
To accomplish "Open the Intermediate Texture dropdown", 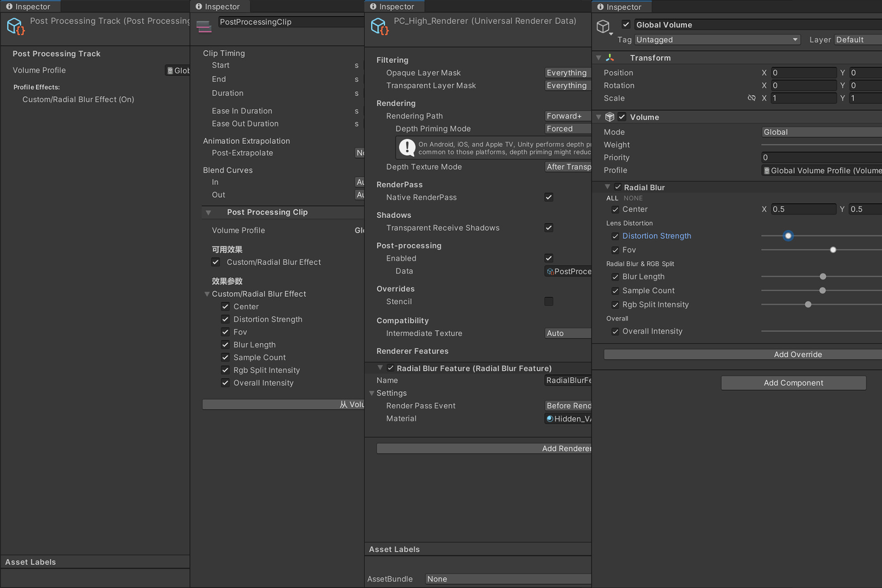I will 568,333.
